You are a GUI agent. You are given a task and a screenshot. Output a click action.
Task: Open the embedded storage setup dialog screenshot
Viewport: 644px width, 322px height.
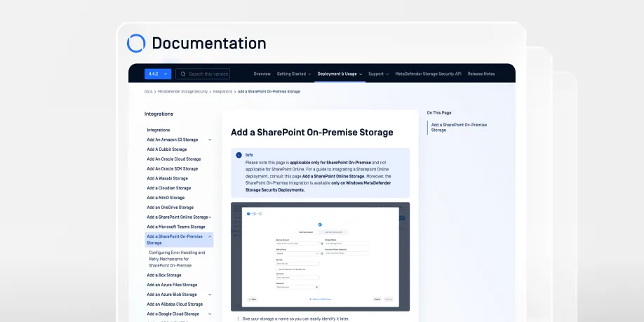point(321,257)
